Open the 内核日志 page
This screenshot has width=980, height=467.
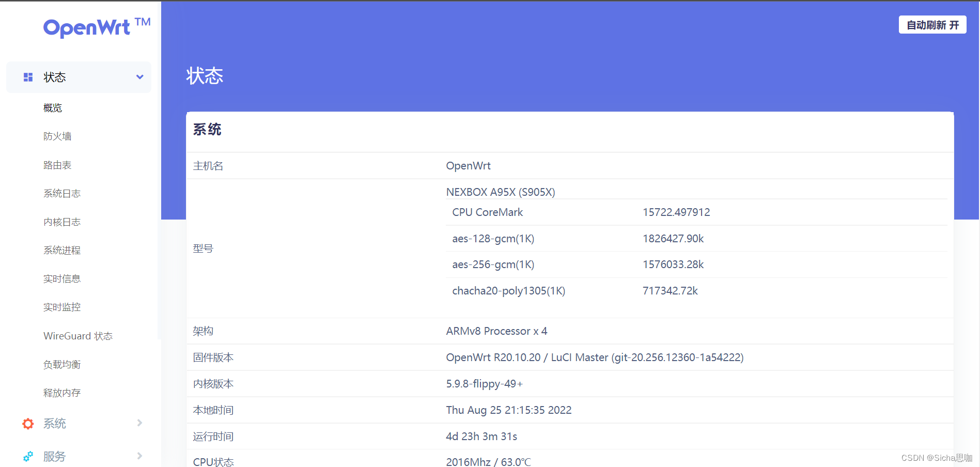click(x=62, y=222)
